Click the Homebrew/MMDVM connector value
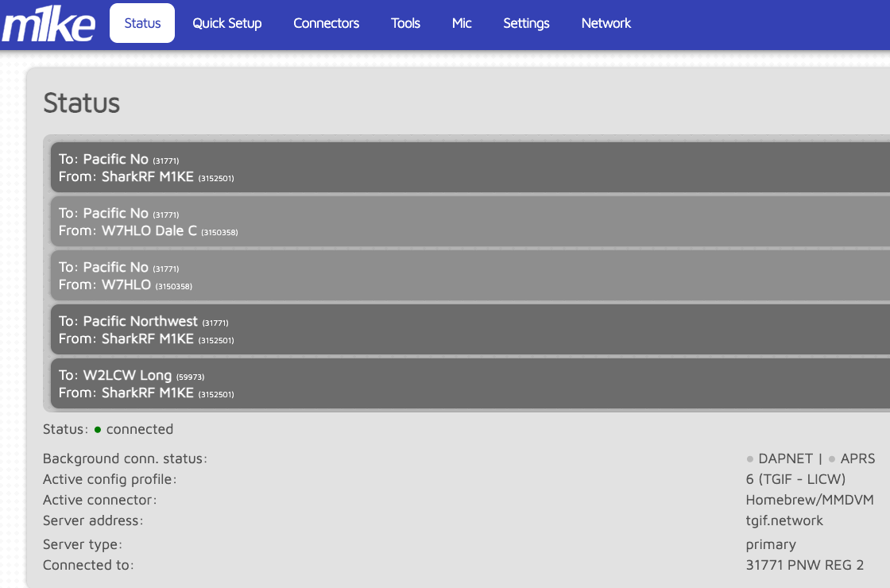Image resolution: width=890 pixels, height=588 pixels. (x=809, y=500)
